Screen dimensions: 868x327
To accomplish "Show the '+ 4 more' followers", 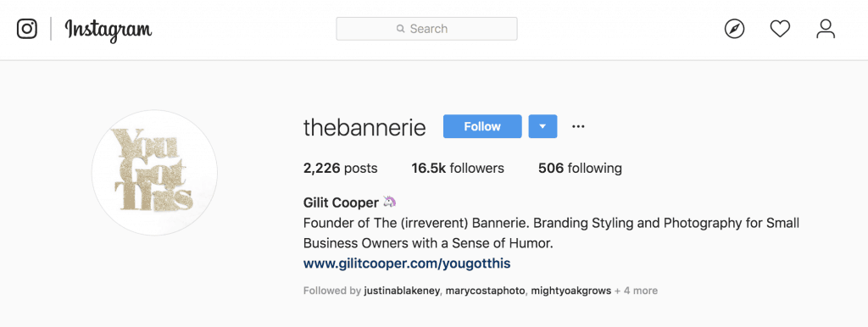I will tap(636, 291).
